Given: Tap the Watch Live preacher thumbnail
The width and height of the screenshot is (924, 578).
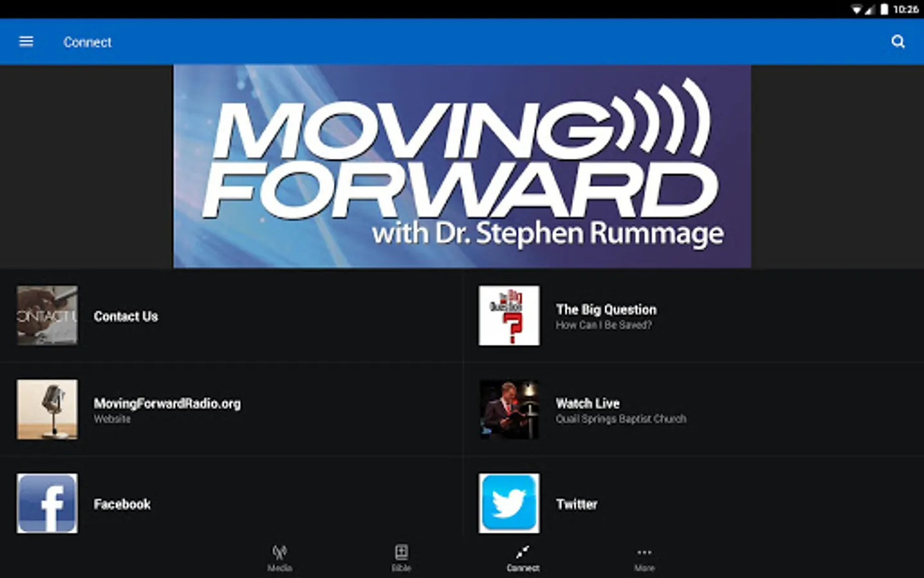Looking at the screenshot, I should point(509,409).
